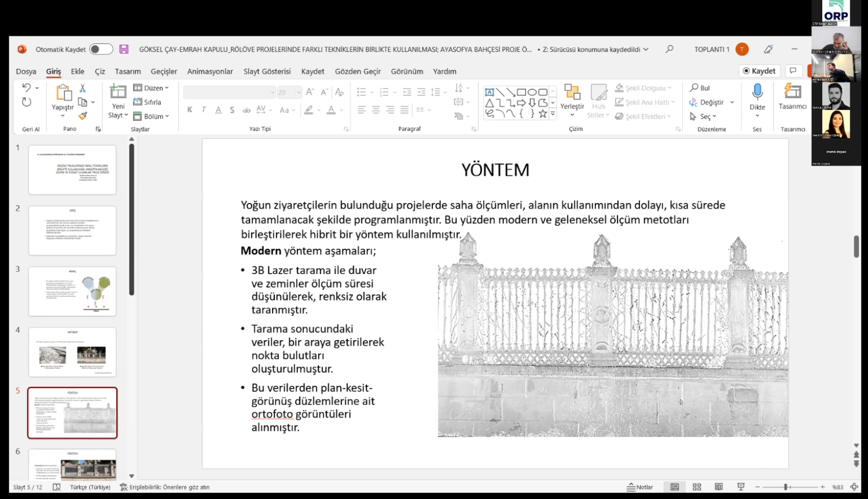Open the Undo history dropdown arrow

[x=37, y=88]
